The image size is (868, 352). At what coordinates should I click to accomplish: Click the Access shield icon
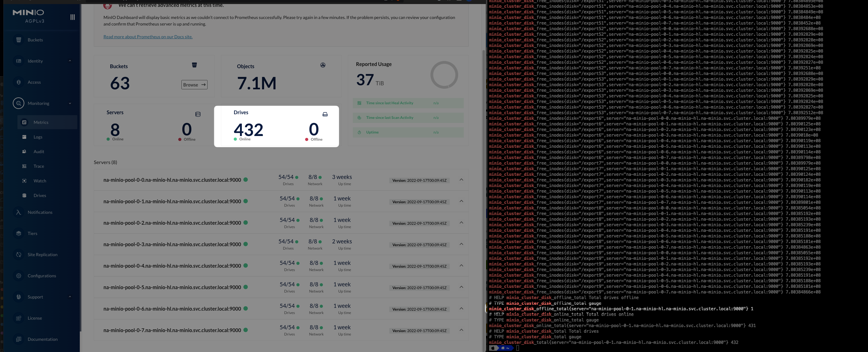tap(18, 82)
